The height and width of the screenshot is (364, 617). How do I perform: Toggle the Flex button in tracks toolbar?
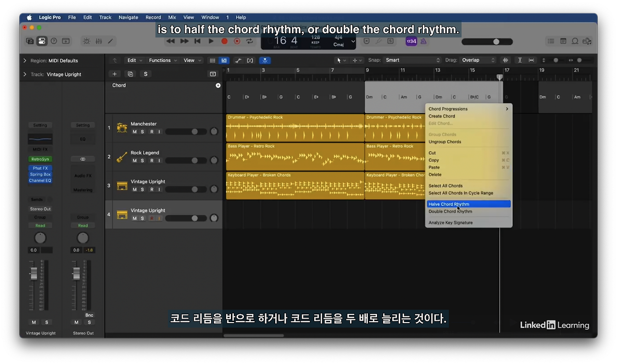pos(250,60)
